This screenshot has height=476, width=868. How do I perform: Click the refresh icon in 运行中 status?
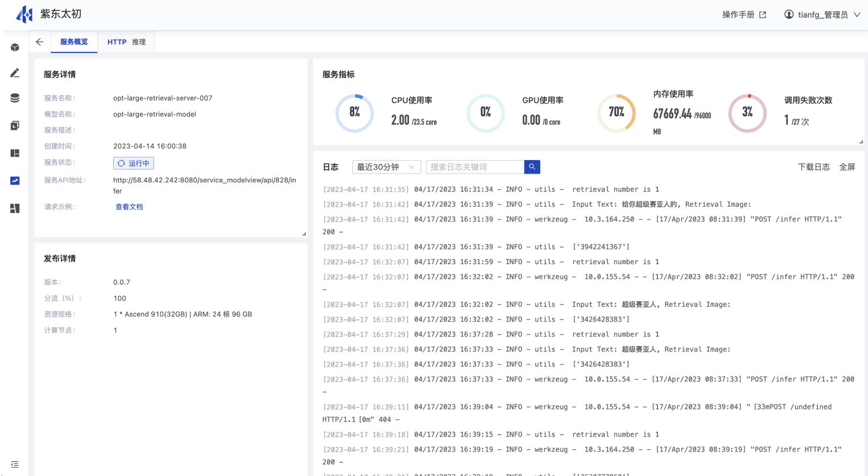point(121,163)
